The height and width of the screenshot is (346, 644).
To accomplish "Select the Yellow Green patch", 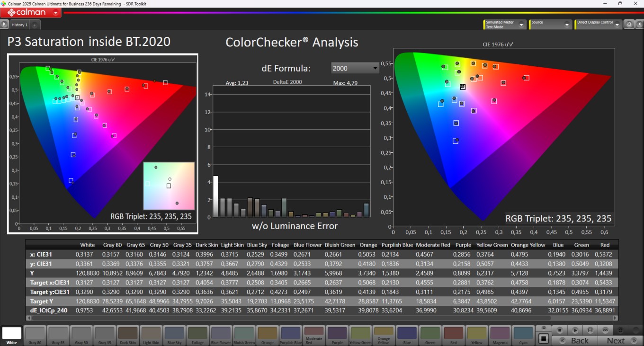I will [360, 335].
